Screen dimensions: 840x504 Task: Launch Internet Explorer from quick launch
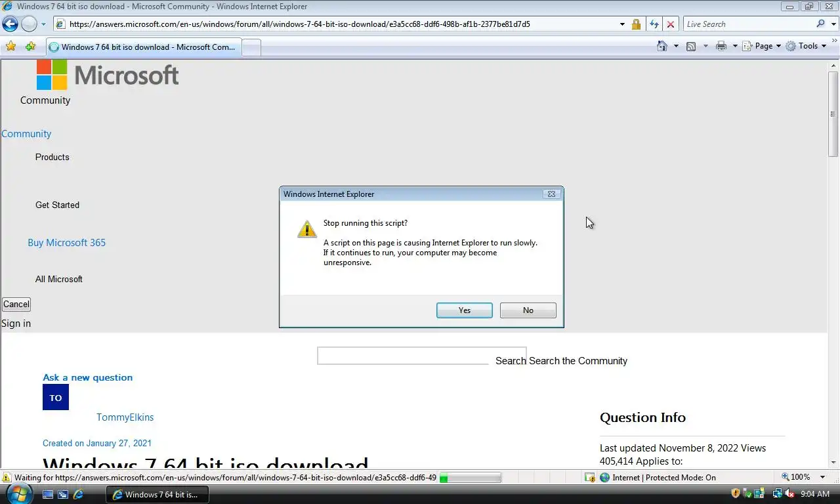coord(78,494)
